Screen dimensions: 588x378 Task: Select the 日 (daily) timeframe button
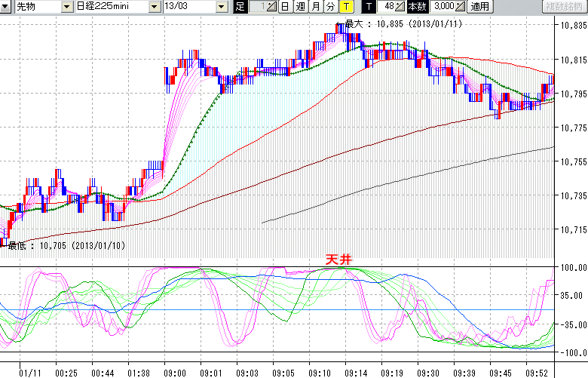(x=284, y=7)
